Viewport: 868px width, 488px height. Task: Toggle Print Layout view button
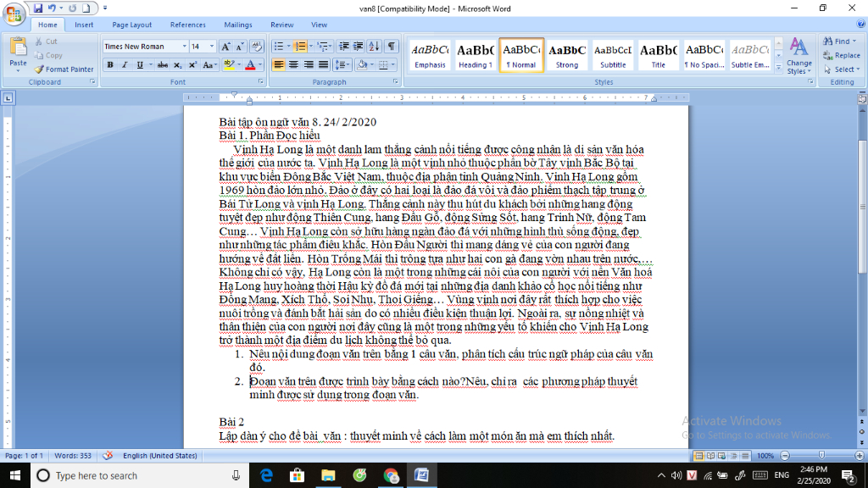tap(698, 456)
